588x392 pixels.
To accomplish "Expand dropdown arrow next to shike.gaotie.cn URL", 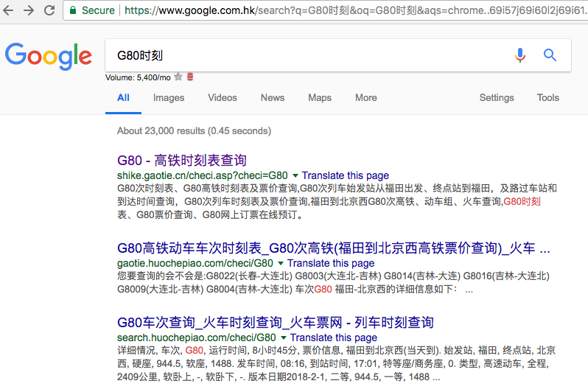I will tap(295, 175).
